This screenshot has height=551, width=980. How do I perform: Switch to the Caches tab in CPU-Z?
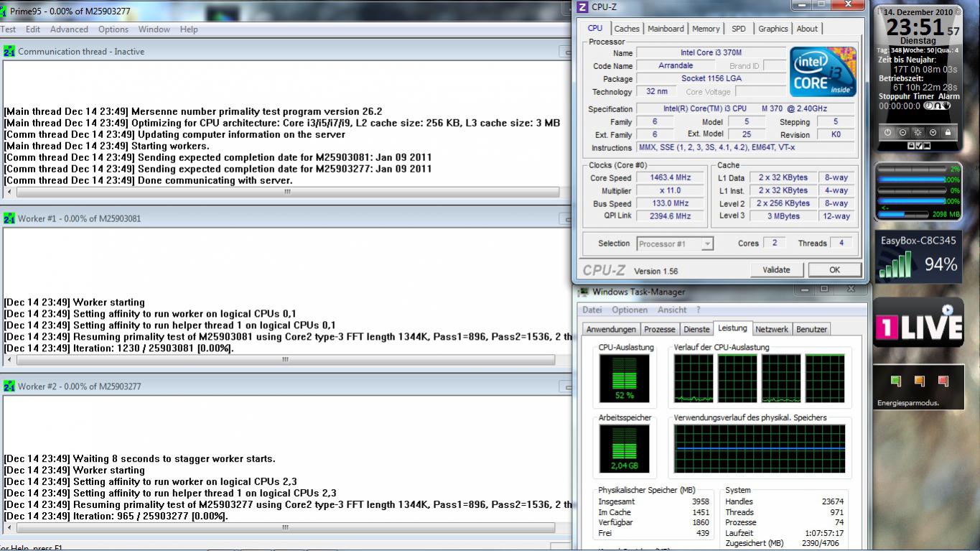pos(627,29)
